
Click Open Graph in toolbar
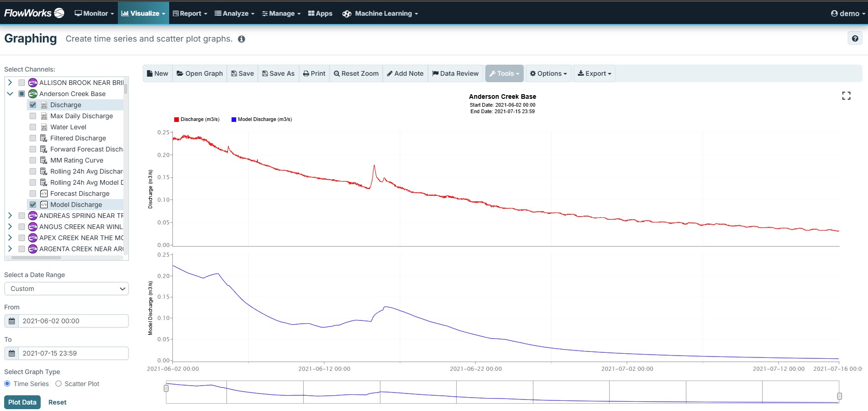click(200, 73)
